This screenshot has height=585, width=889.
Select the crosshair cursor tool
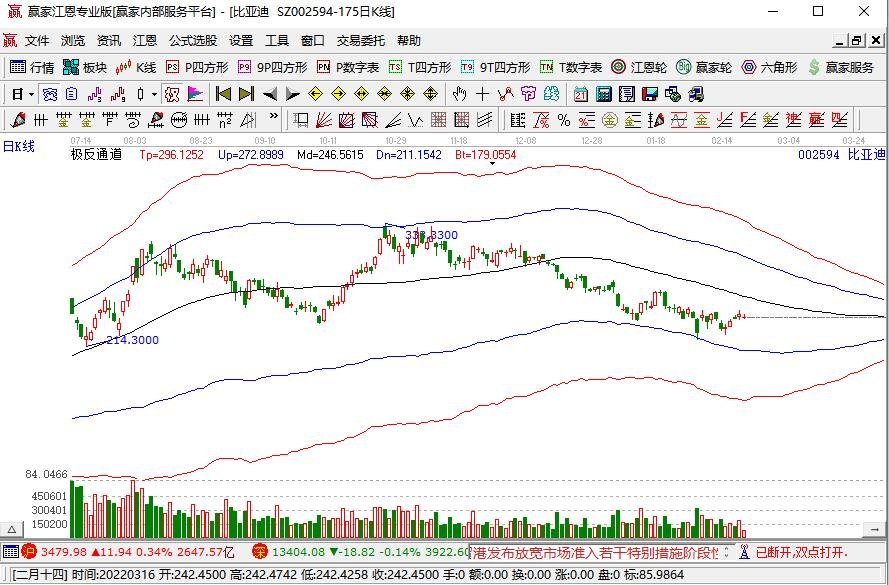482,94
